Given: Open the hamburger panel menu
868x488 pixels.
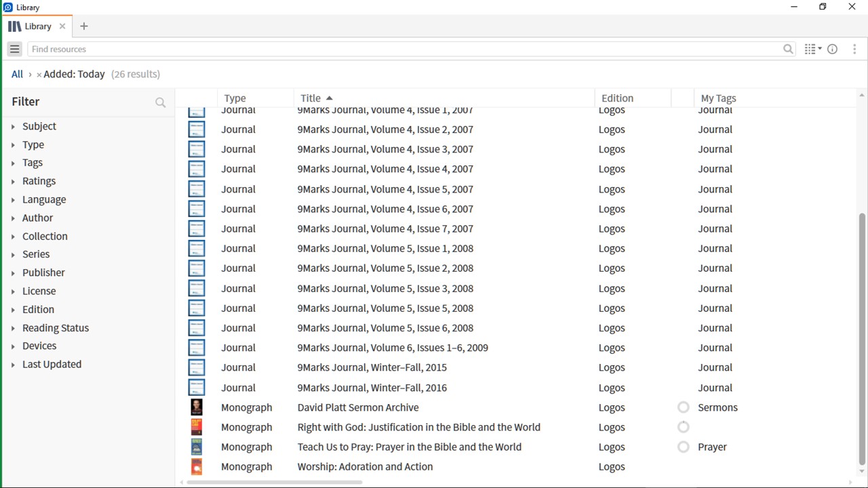Looking at the screenshot, I should pos(14,49).
